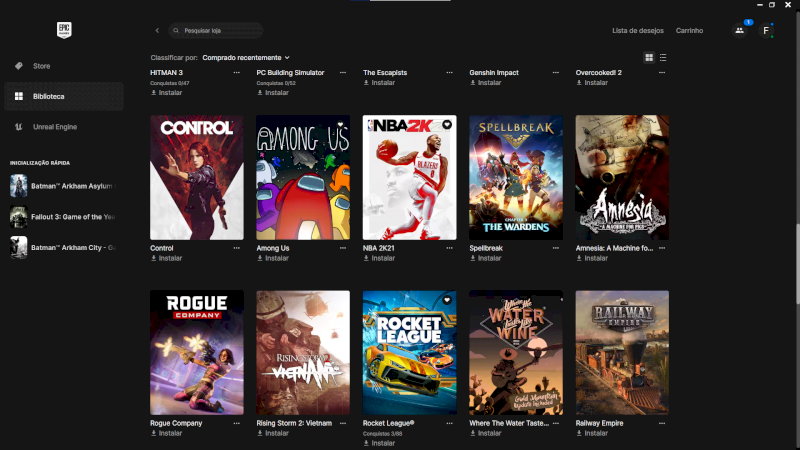Open Overcooked! 2 options menu

(662, 72)
